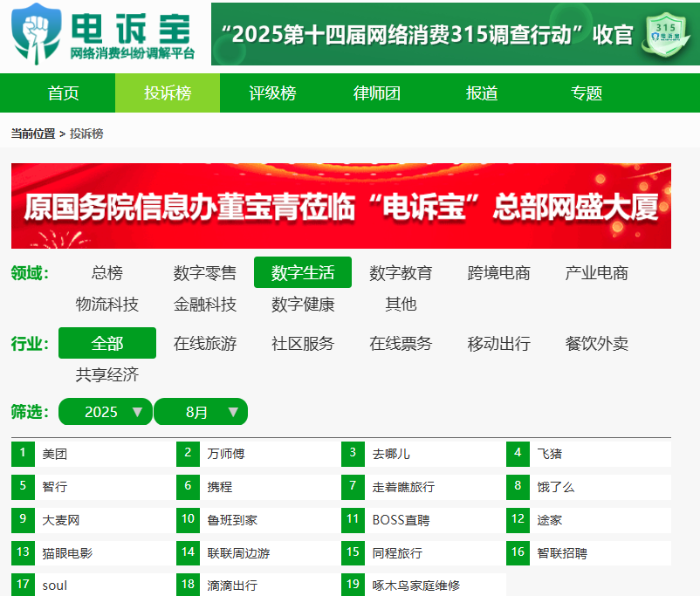Open rank 2 万师傅 entry

258,454
